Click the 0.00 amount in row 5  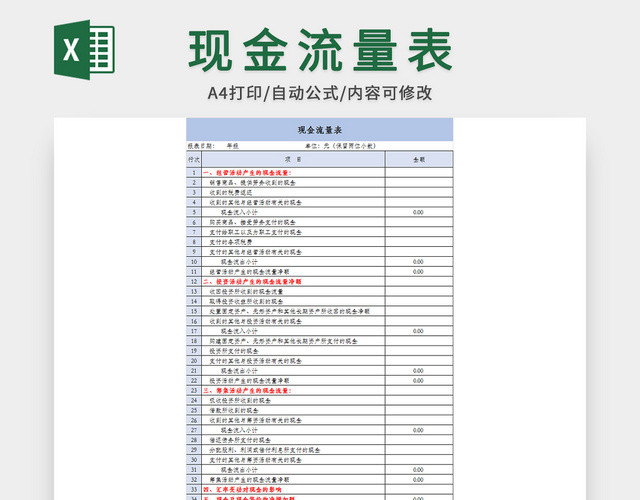(418, 212)
